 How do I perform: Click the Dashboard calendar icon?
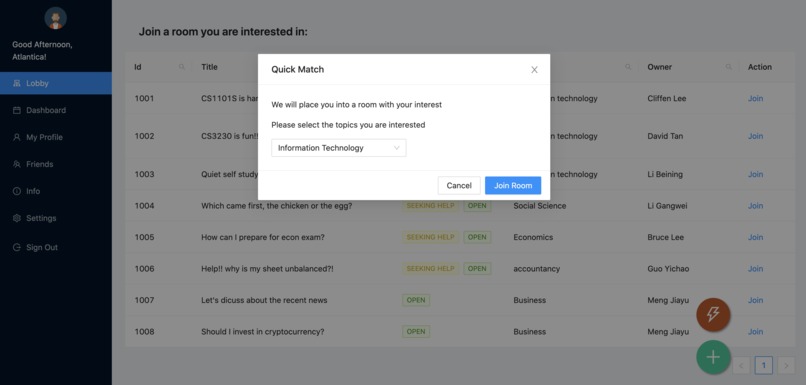[x=16, y=110]
